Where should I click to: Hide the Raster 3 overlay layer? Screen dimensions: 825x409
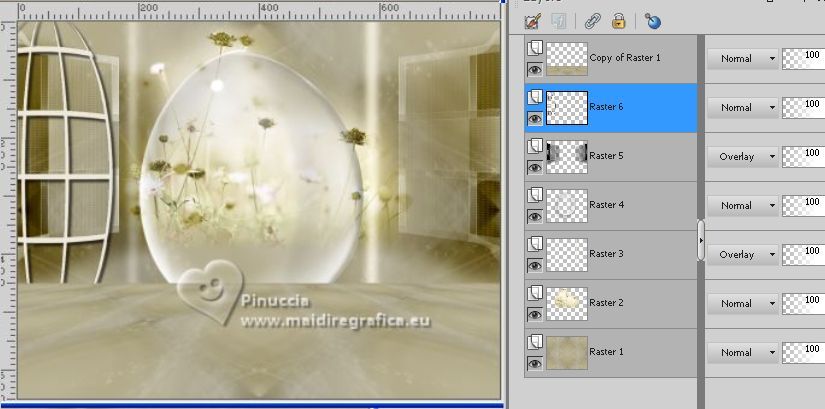tap(535, 265)
